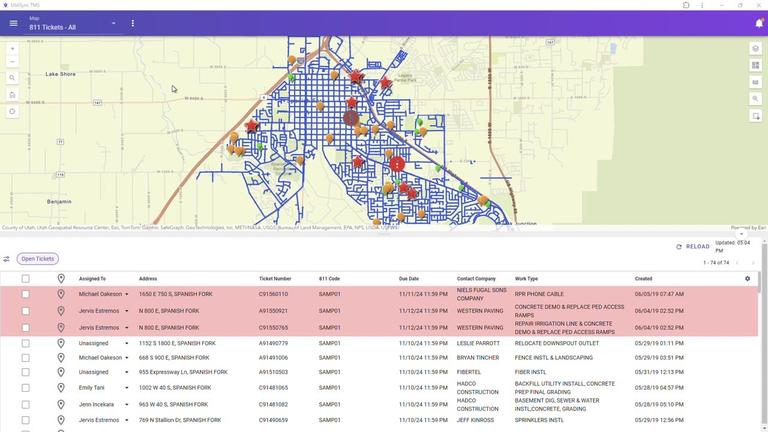The width and height of the screenshot is (768, 432).
Task: Click location pin for C91560110 ticket
Action: coord(60,294)
